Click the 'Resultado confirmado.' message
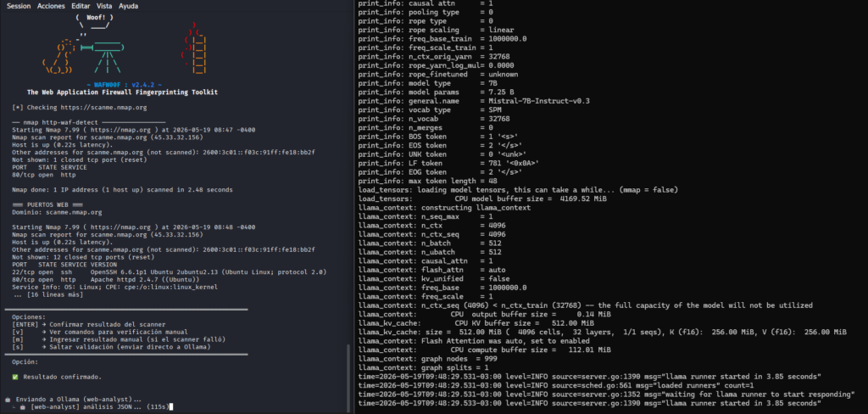 [x=63, y=377]
